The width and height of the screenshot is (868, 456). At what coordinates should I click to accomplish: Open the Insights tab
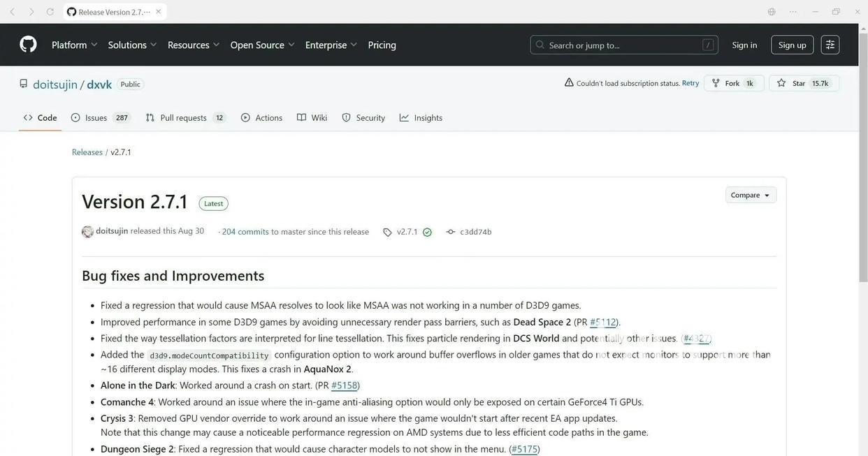click(421, 117)
